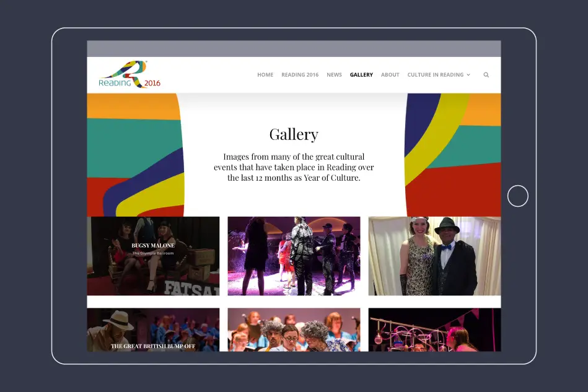Expand the Culture in Reading dropdown chevron

tap(468, 75)
